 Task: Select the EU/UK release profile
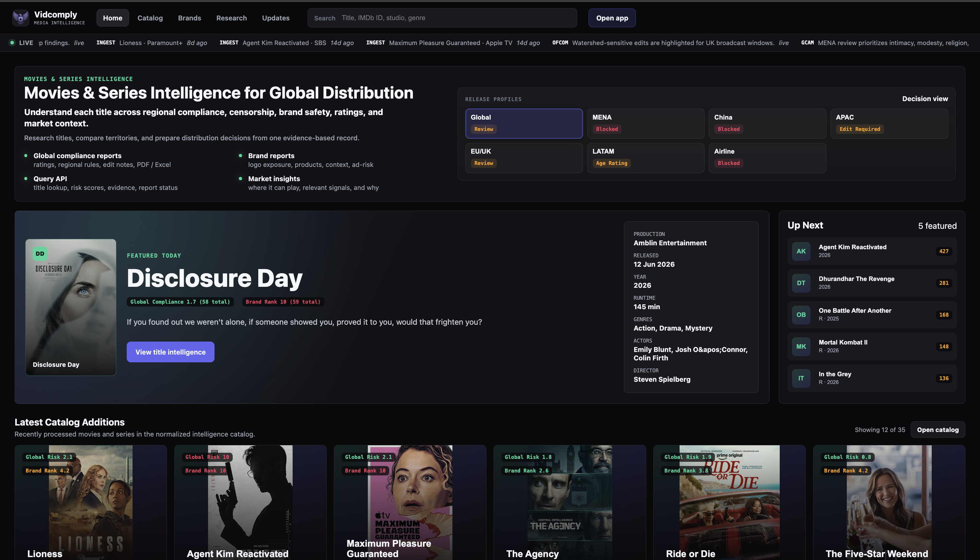(x=524, y=158)
